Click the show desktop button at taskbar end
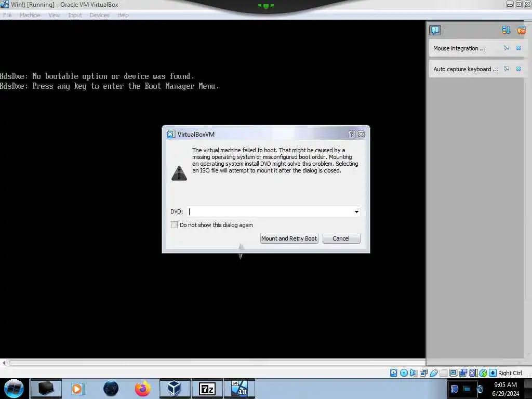This screenshot has width=532, height=399. 528,389
